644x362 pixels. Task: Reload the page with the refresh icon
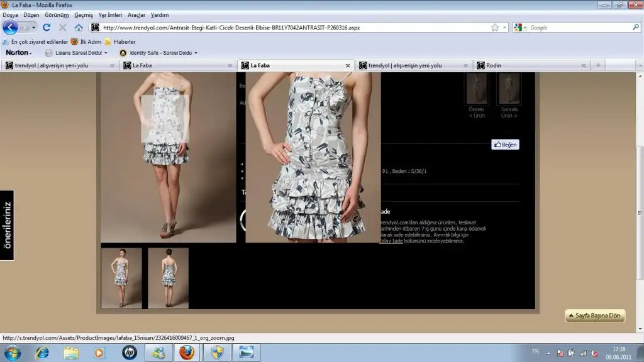point(47,28)
